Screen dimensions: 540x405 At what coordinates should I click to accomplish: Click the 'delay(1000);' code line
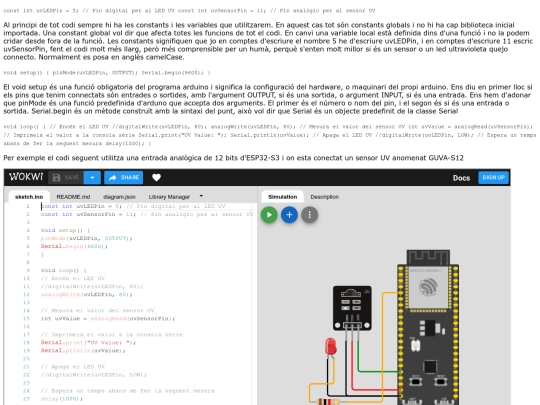(x=62, y=399)
